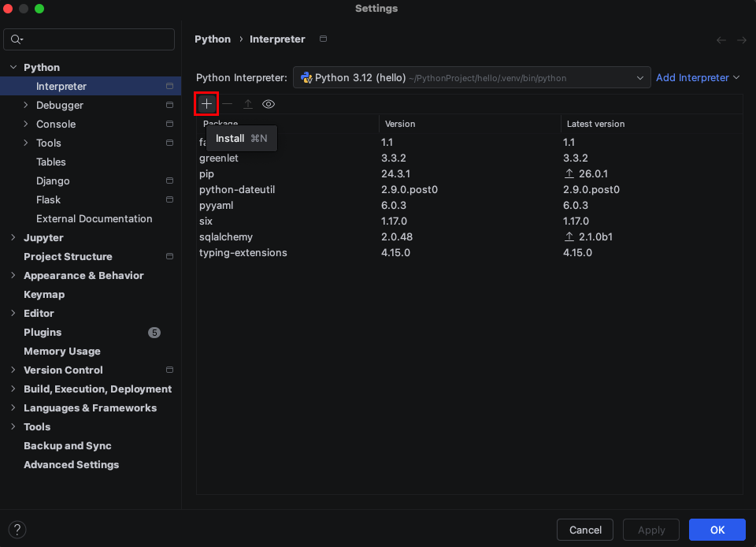Click the uninstall package minus icon

click(x=227, y=104)
